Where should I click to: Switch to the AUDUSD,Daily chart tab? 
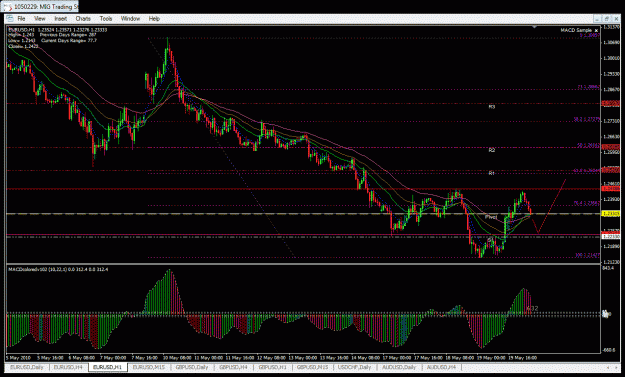click(x=399, y=367)
